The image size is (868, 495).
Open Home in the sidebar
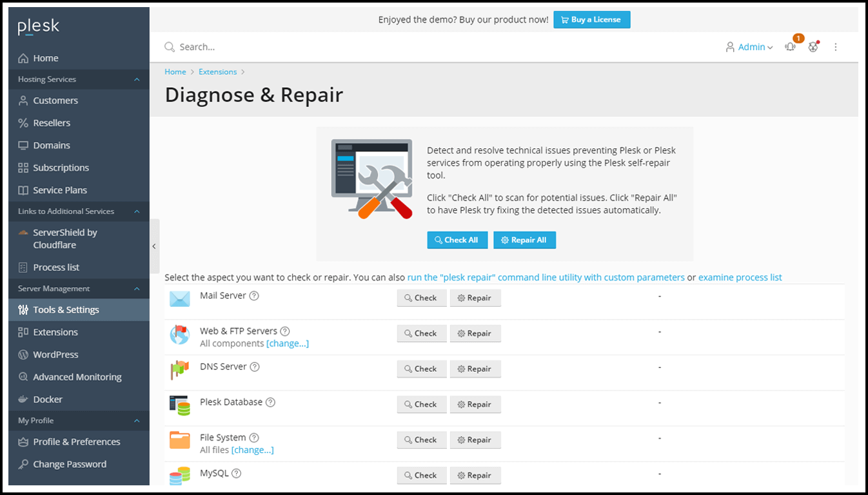pyautogui.click(x=79, y=58)
